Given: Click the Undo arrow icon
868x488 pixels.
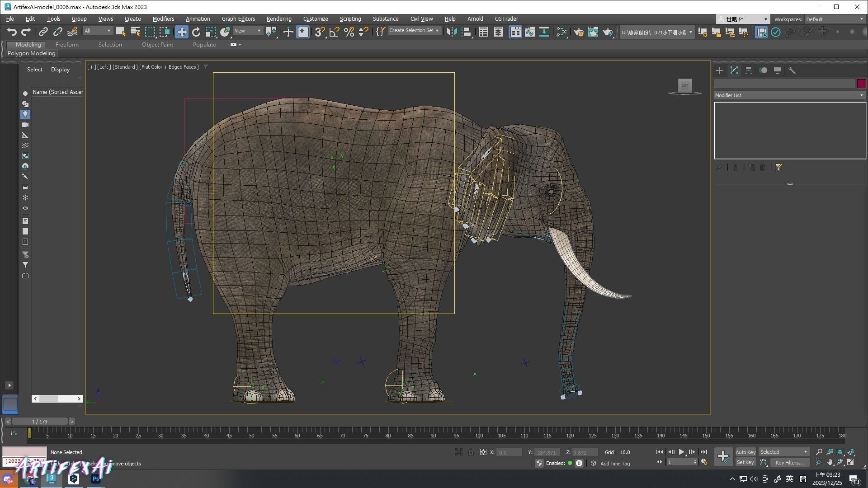Looking at the screenshot, I should pos(12,32).
